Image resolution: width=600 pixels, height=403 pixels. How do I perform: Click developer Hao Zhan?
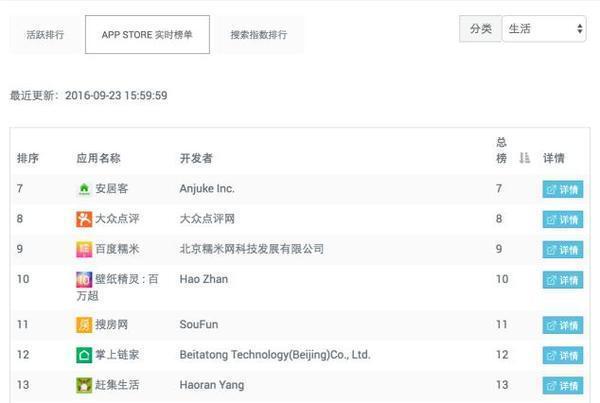(204, 279)
